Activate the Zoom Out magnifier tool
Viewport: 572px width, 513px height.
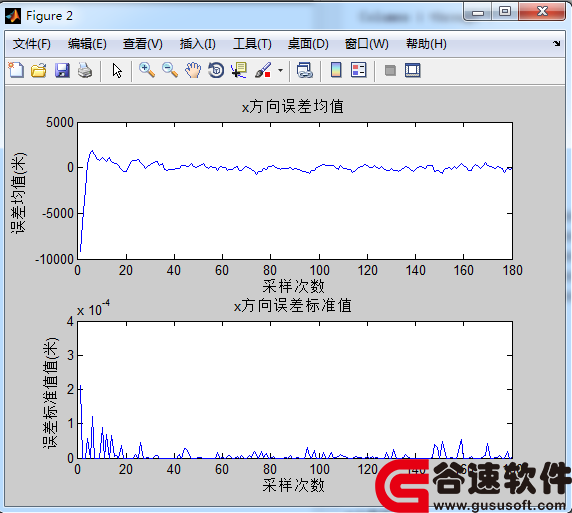tap(170, 70)
